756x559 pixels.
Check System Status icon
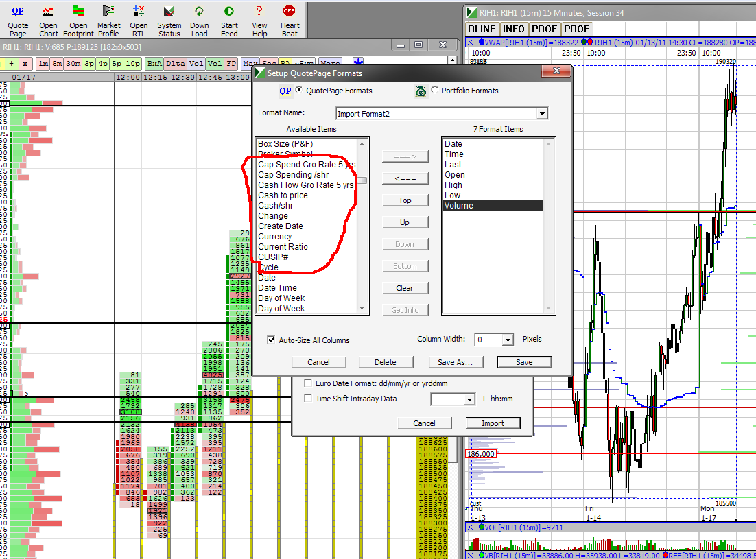pyautogui.click(x=169, y=12)
